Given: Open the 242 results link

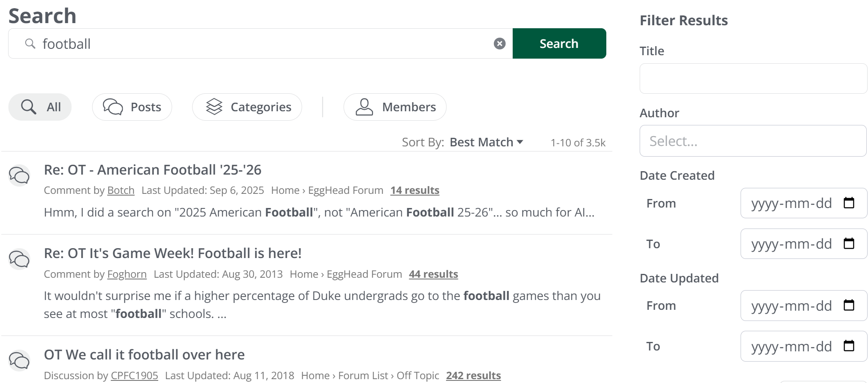Looking at the screenshot, I should coord(473,375).
